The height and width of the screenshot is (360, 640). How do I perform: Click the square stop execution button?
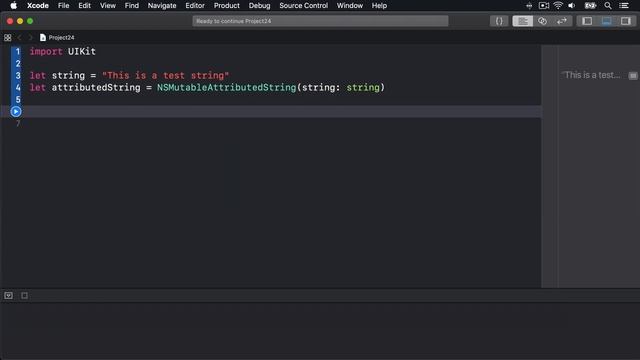[x=24, y=296]
